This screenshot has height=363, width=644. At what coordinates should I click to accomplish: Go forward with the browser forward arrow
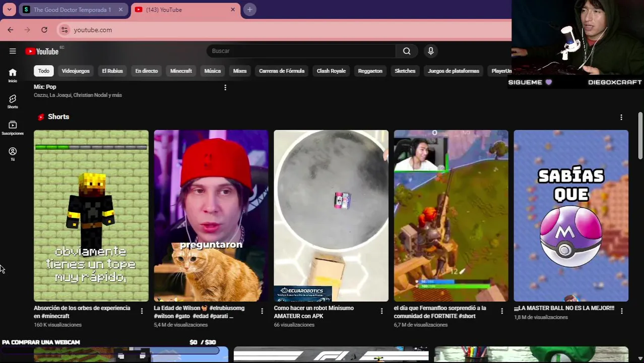click(27, 30)
